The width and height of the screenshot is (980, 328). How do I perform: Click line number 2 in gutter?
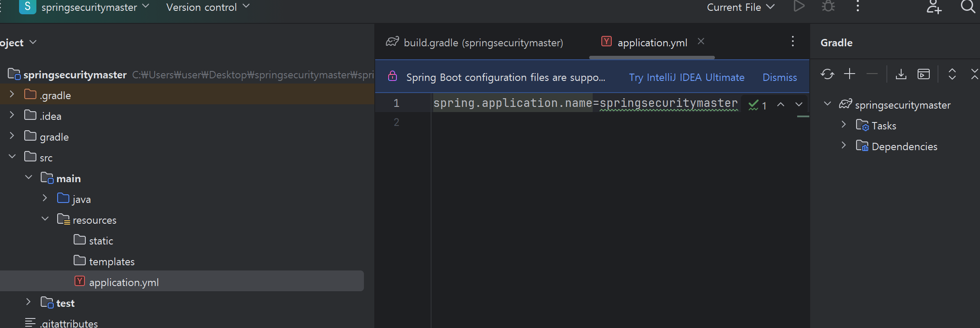(396, 122)
